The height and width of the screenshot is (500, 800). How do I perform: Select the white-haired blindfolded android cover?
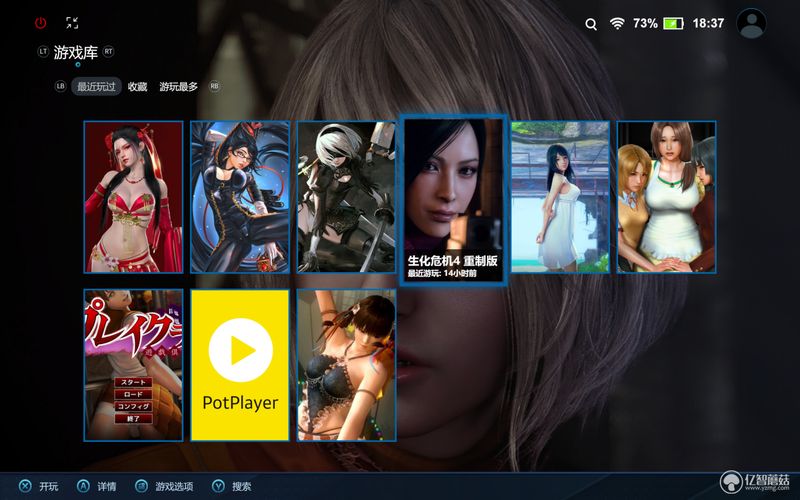(x=346, y=197)
